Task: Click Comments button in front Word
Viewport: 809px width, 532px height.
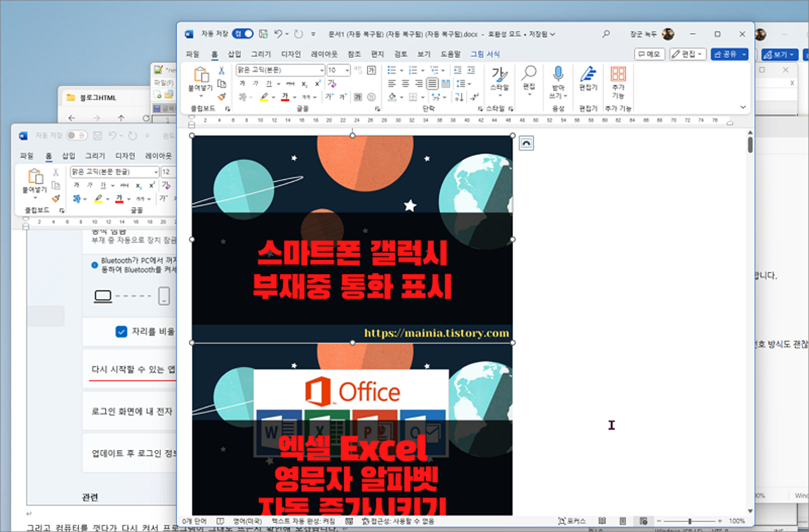Action: coord(649,54)
